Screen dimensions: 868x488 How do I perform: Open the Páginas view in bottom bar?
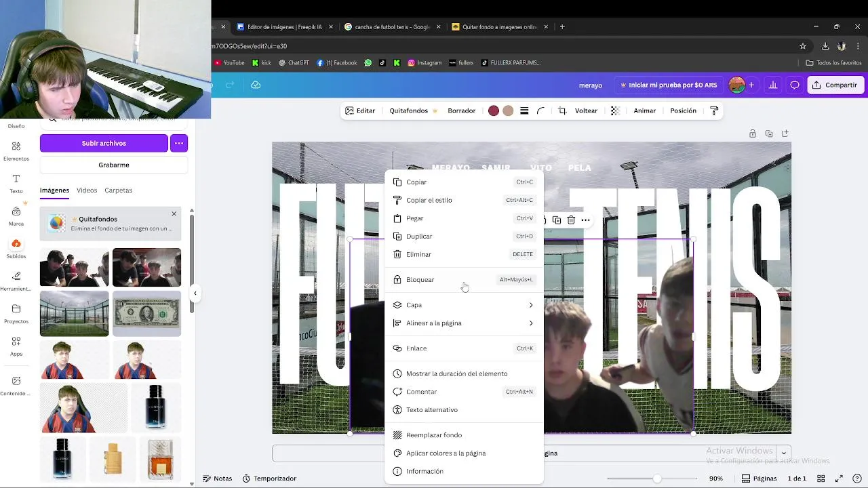pyautogui.click(x=759, y=479)
